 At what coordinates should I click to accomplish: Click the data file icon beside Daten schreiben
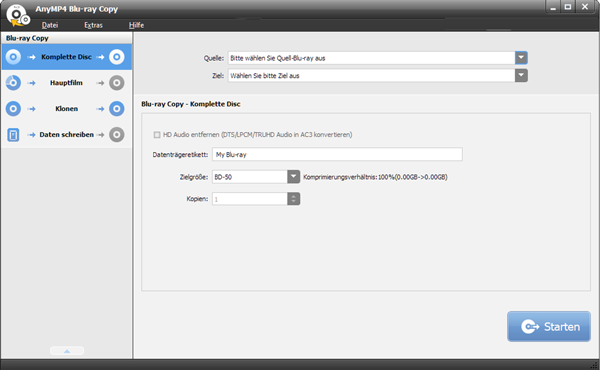click(13, 135)
